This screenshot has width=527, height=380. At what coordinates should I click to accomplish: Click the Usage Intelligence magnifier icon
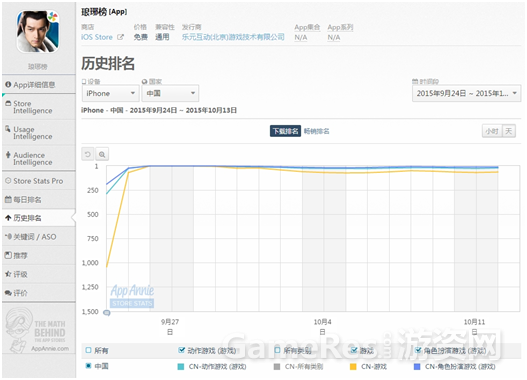coord(8,129)
